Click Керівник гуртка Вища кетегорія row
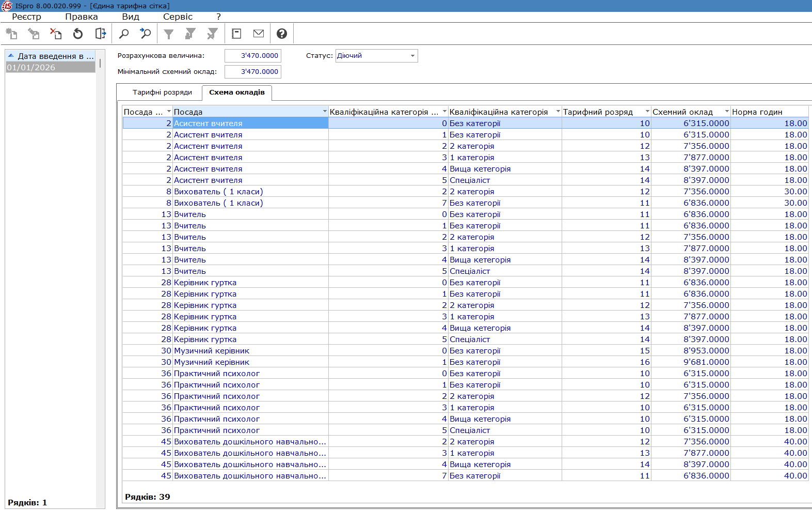Screen dimensions: 812x510 click(465, 328)
